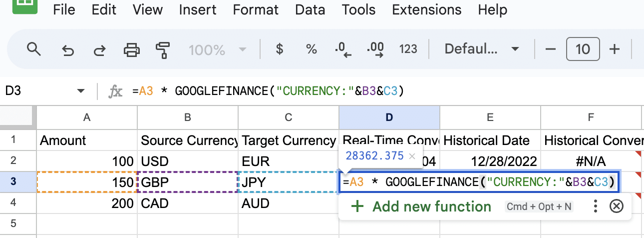
Task: Click cell containing GBP
Action: (x=188, y=182)
